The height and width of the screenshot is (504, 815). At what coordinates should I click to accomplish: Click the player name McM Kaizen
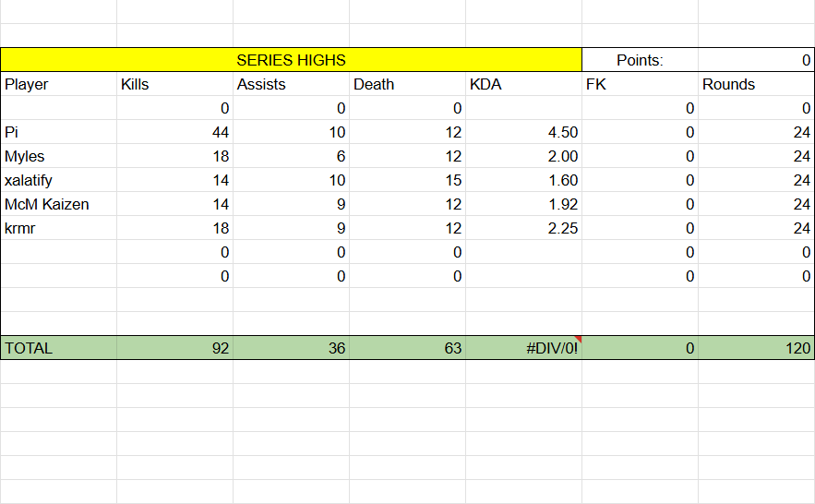point(47,204)
